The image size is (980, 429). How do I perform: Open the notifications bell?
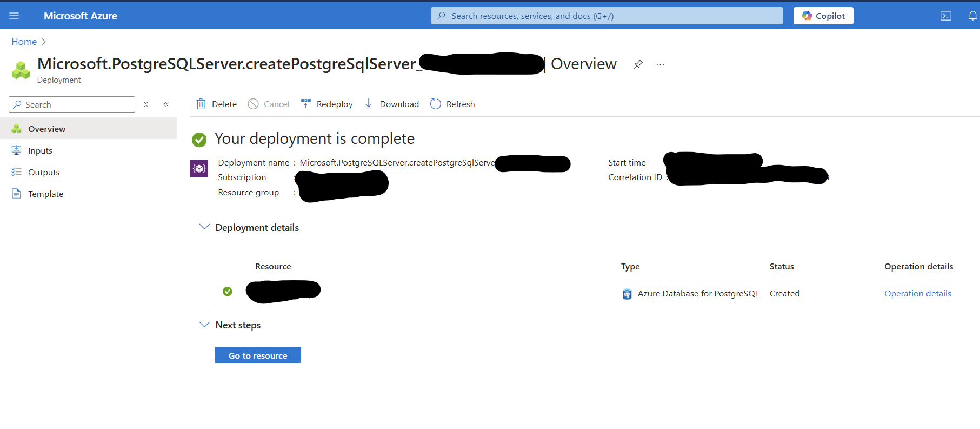(x=972, y=16)
